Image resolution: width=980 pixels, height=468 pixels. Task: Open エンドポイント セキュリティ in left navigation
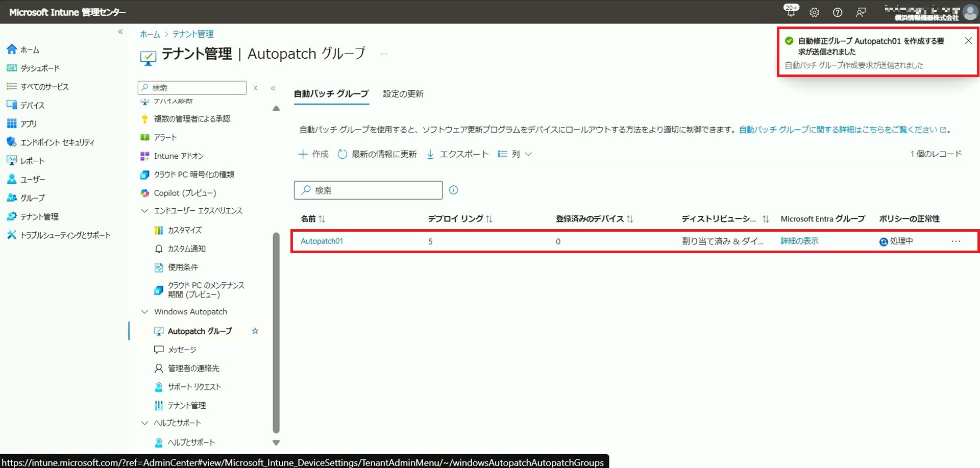[57, 142]
